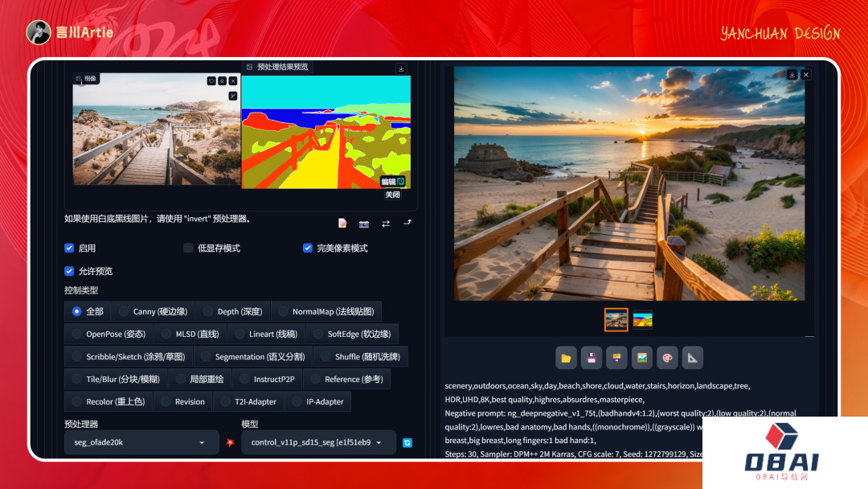Screen dimensions: 868x489
Task: Click the 编辑 edit button on the segmentation preview
Action: [393, 182]
